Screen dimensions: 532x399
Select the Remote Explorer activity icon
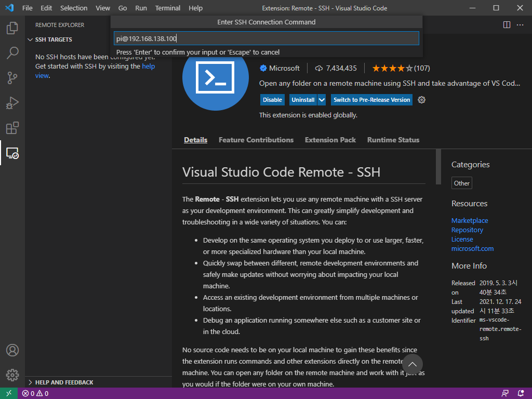12,153
